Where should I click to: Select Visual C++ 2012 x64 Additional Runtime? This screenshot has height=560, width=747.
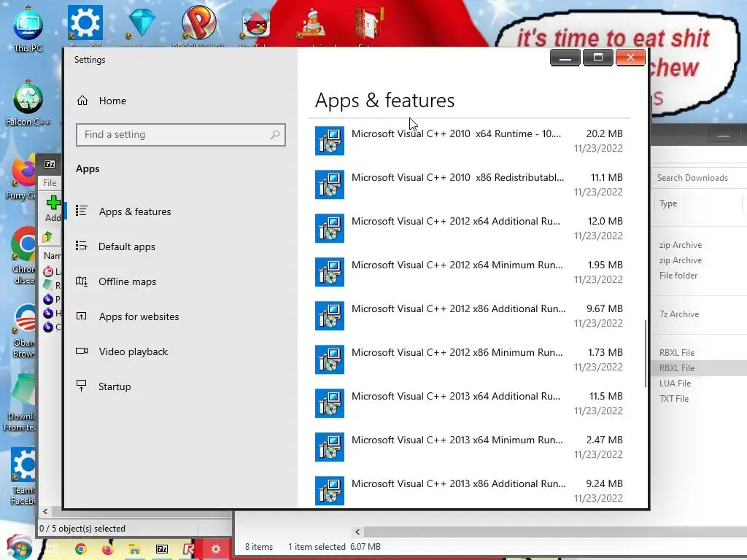tap(469, 228)
